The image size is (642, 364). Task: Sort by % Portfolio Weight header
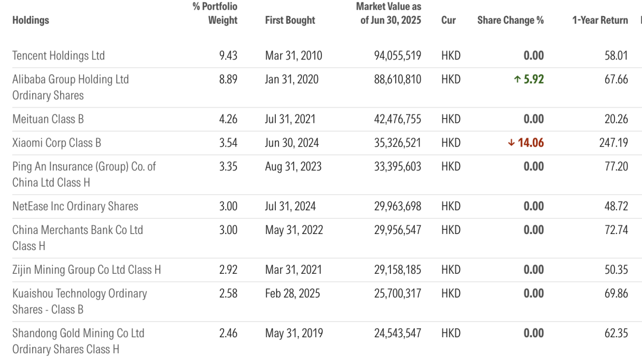coord(215,13)
